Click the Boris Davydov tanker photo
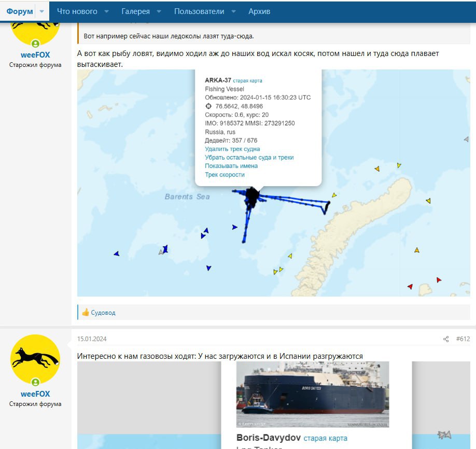 coord(312,395)
